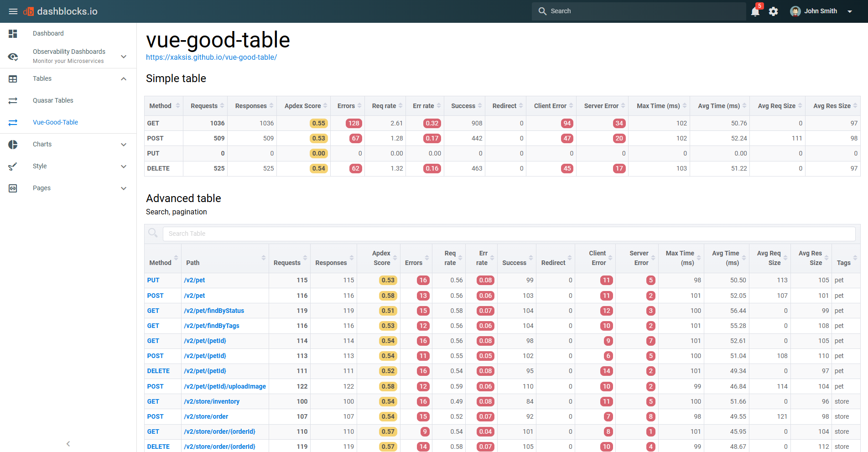
Task: Click the /v2/store/inventory path link
Action: point(212,402)
